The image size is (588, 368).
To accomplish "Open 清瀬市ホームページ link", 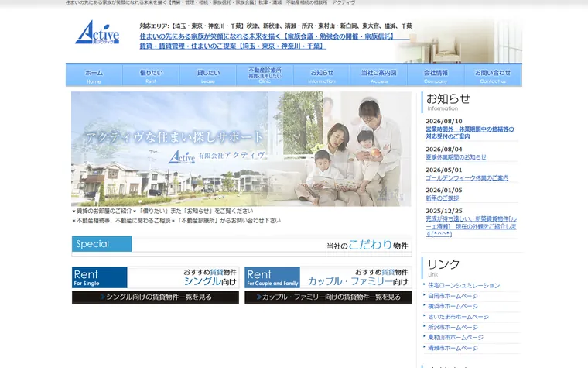I will pos(453,348).
